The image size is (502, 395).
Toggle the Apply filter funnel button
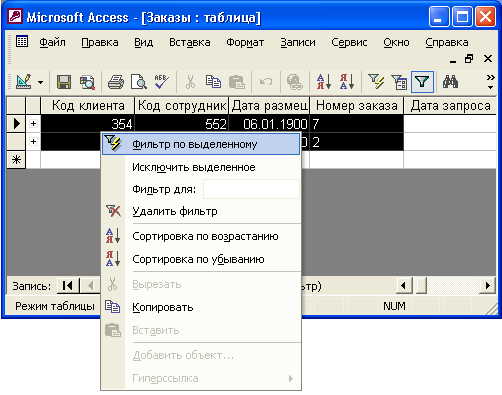[422, 82]
